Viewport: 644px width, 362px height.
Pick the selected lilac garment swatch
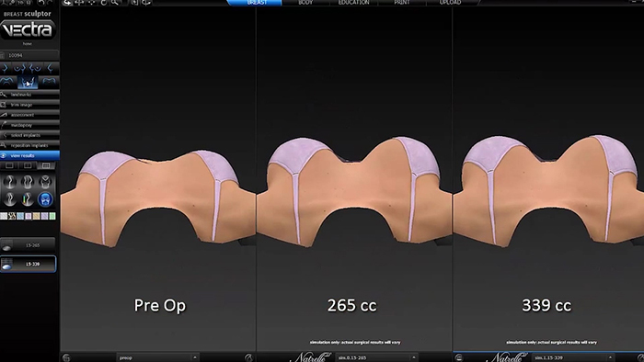[x=29, y=216]
